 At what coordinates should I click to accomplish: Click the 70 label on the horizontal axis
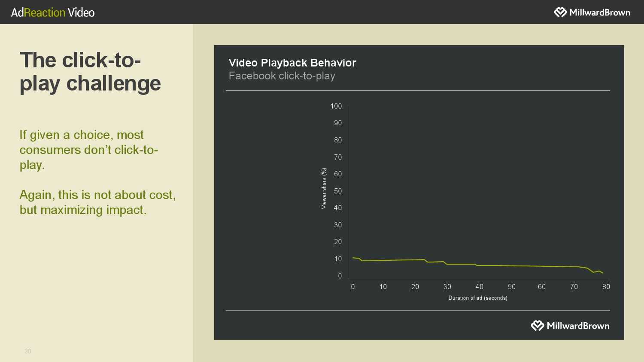pyautogui.click(x=574, y=287)
